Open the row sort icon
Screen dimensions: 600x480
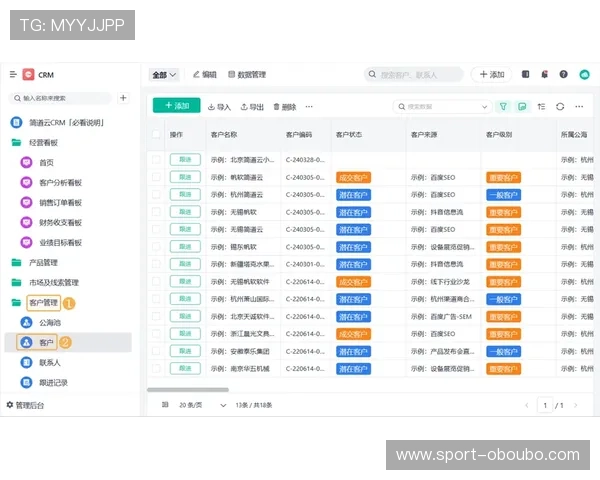pos(541,106)
